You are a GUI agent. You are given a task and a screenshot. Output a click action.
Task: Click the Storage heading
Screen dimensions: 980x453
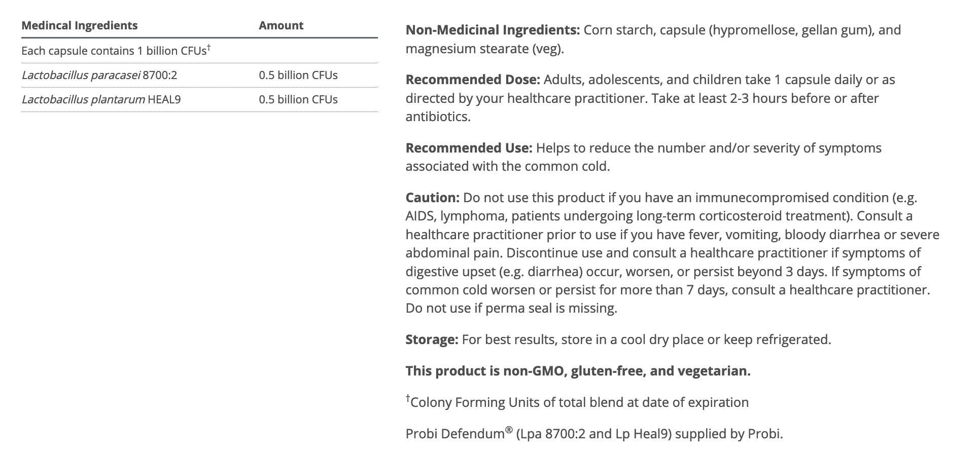432,340
